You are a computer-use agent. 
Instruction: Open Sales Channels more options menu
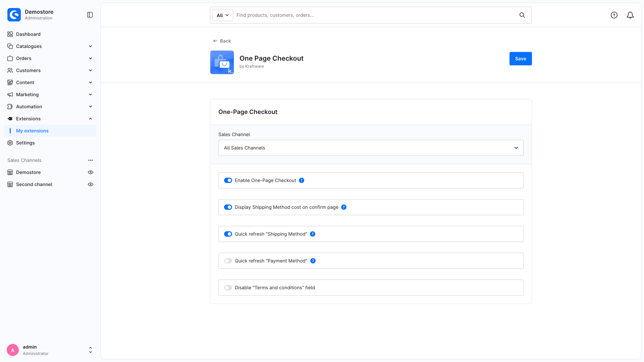click(x=91, y=160)
